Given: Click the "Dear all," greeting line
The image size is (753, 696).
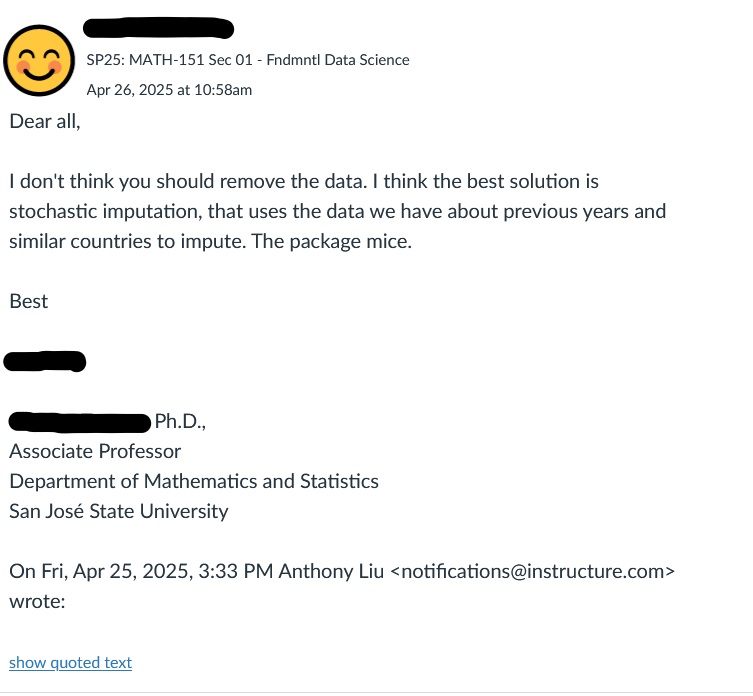Looking at the screenshot, I should pos(45,121).
